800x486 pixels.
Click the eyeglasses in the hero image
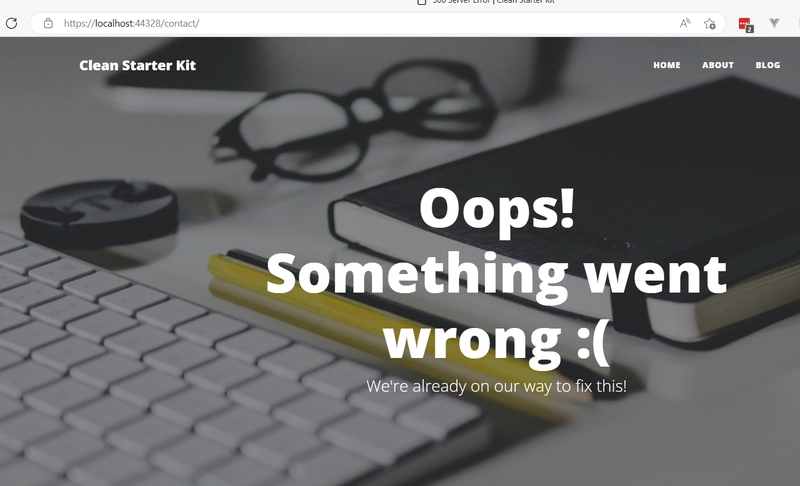coord(352,120)
